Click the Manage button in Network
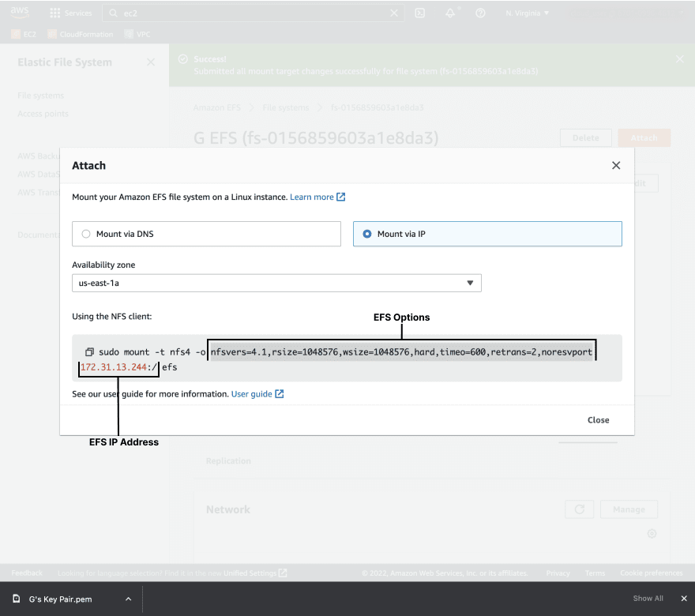This screenshot has width=695, height=616. click(x=629, y=509)
